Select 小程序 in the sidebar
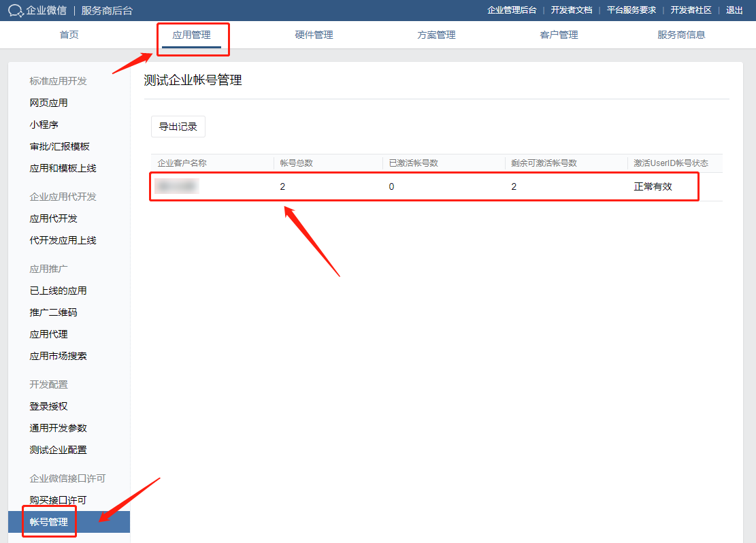The width and height of the screenshot is (756, 543). coord(42,124)
